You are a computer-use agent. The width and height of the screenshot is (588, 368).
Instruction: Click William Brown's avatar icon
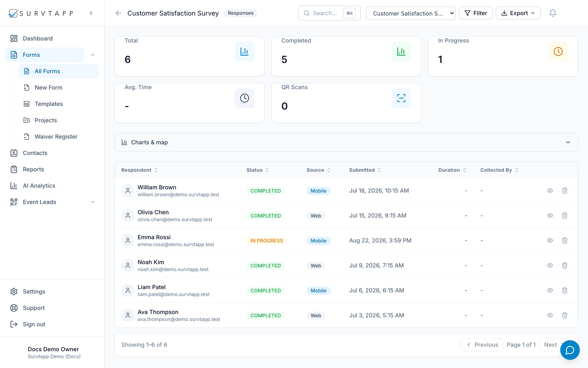pos(128,191)
